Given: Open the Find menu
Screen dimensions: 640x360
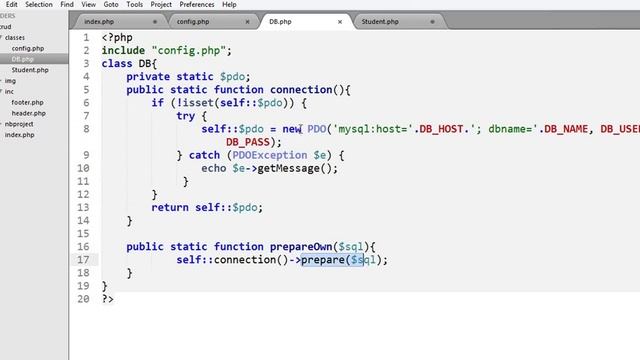Looking at the screenshot, I should (67, 4).
